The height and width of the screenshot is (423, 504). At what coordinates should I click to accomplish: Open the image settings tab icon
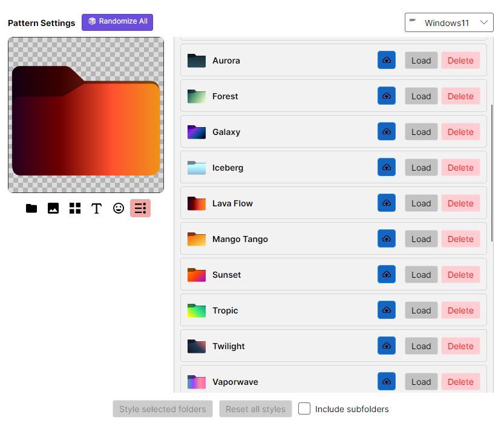click(x=53, y=208)
